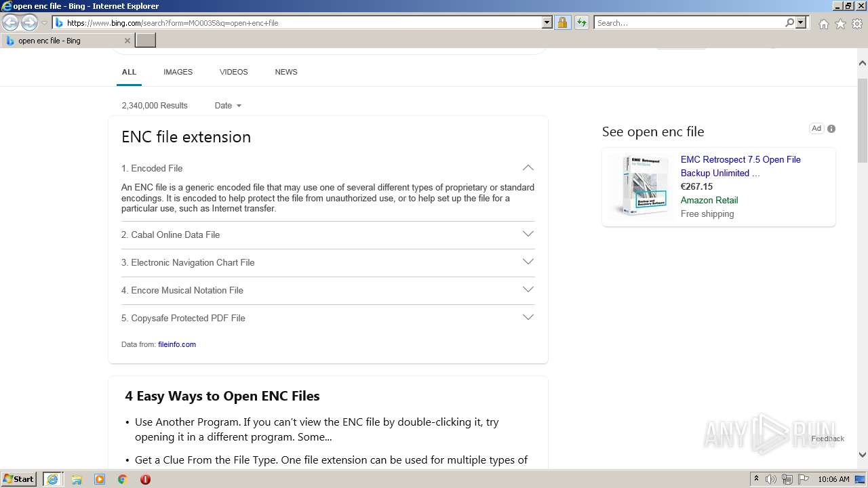Open the Windows Start menu
868x488 pixels.
click(x=19, y=479)
